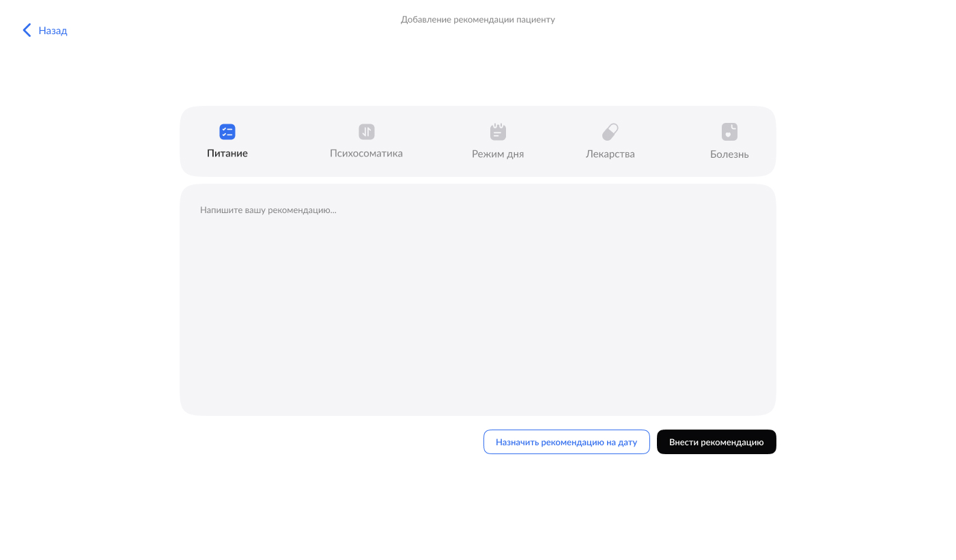
Task: Click the Психосоматика arrows icon
Action: coord(367,132)
